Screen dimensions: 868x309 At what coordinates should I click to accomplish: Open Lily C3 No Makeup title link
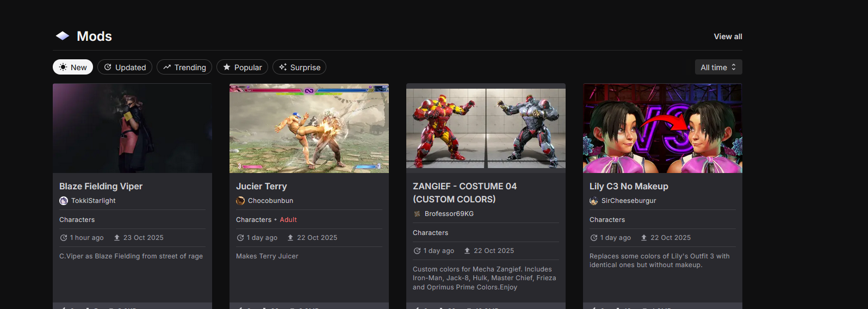click(629, 186)
